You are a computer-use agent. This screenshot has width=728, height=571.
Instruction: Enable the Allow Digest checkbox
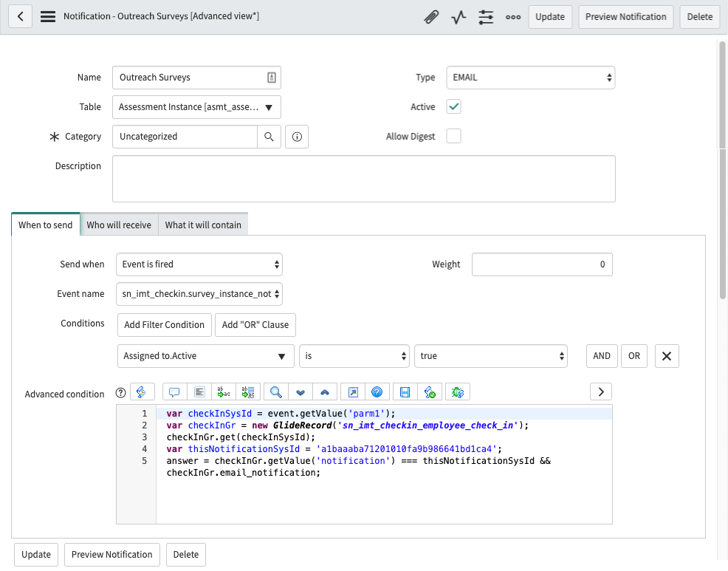pos(453,136)
